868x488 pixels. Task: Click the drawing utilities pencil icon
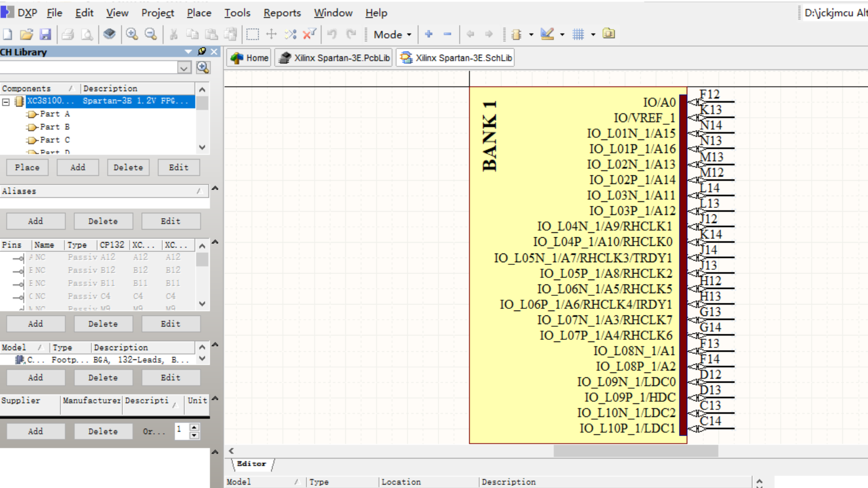click(x=547, y=34)
